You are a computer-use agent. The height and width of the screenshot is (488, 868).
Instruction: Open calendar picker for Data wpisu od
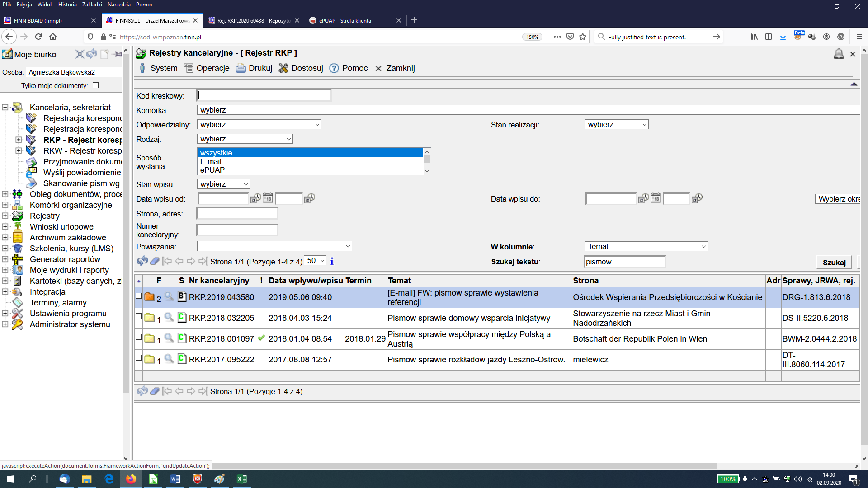(x=268, y=198)
